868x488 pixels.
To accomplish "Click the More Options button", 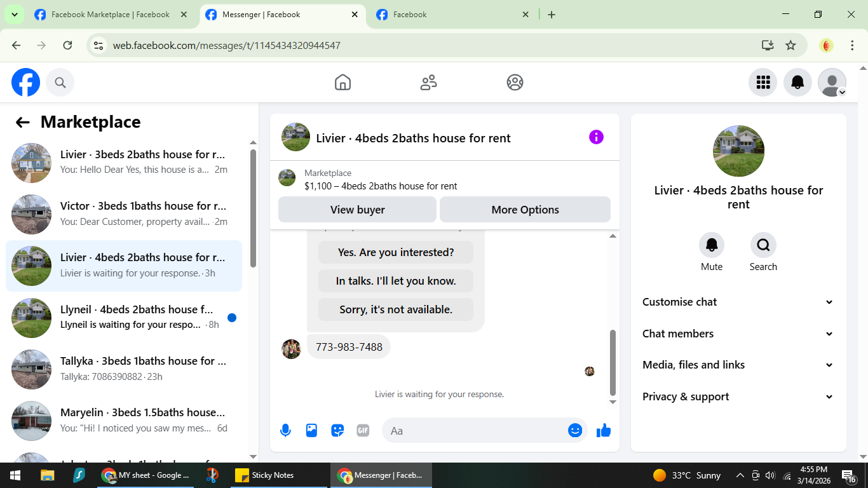I will pyautogui.click(x=525, y=210).
